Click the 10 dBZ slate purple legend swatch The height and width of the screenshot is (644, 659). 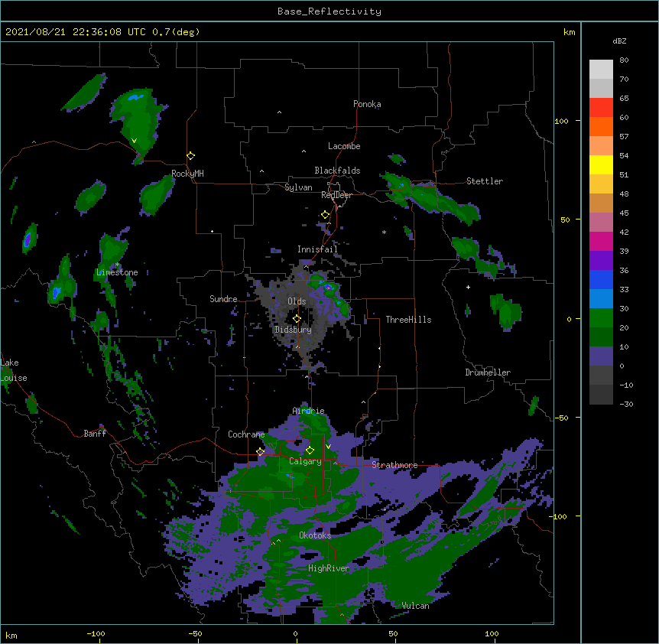[601, 356]
